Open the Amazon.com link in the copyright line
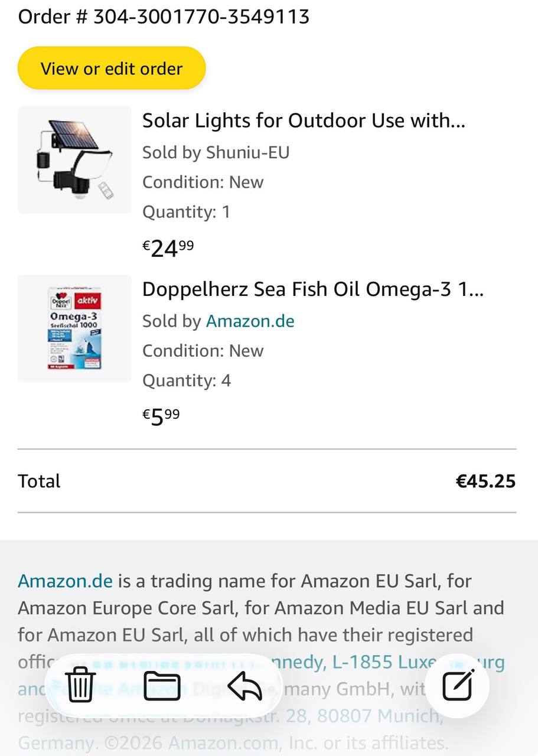 point(223,742)
